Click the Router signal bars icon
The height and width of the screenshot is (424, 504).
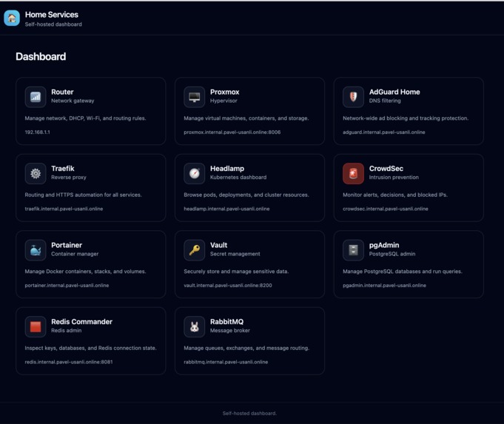point(36,97)
